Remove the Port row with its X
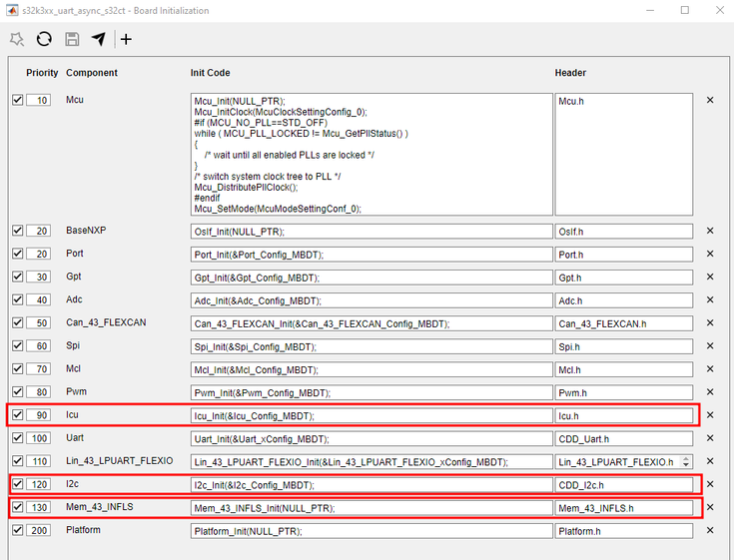The height and width of the screenshot is (560, 734). point(710,254)
